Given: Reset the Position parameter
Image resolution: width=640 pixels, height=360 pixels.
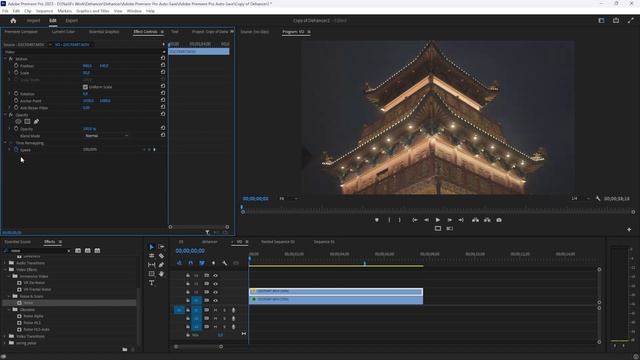Looking at the screenshot, I should [x=163, y=66].
